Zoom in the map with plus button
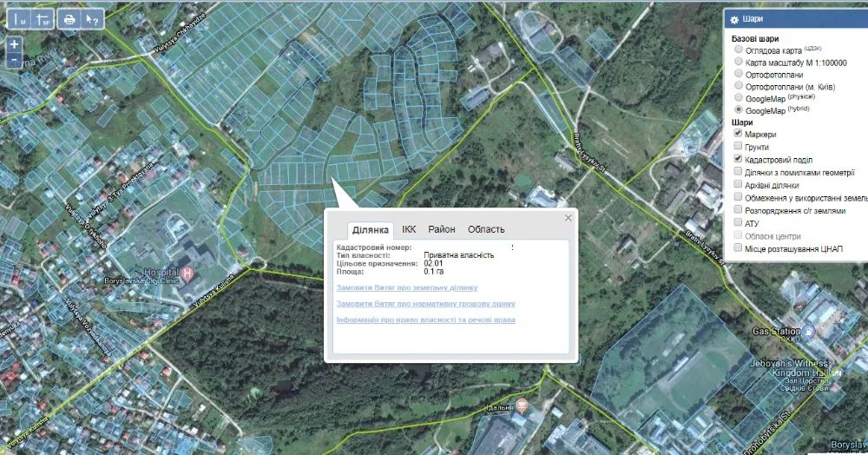The width and height of the screenshot is (868, 455). click(x=15, y=44)
